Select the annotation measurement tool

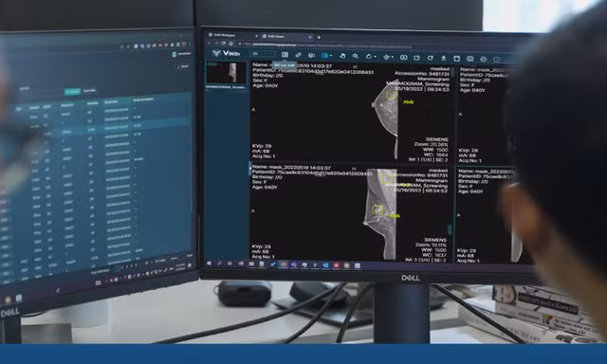tap(386, 57)
